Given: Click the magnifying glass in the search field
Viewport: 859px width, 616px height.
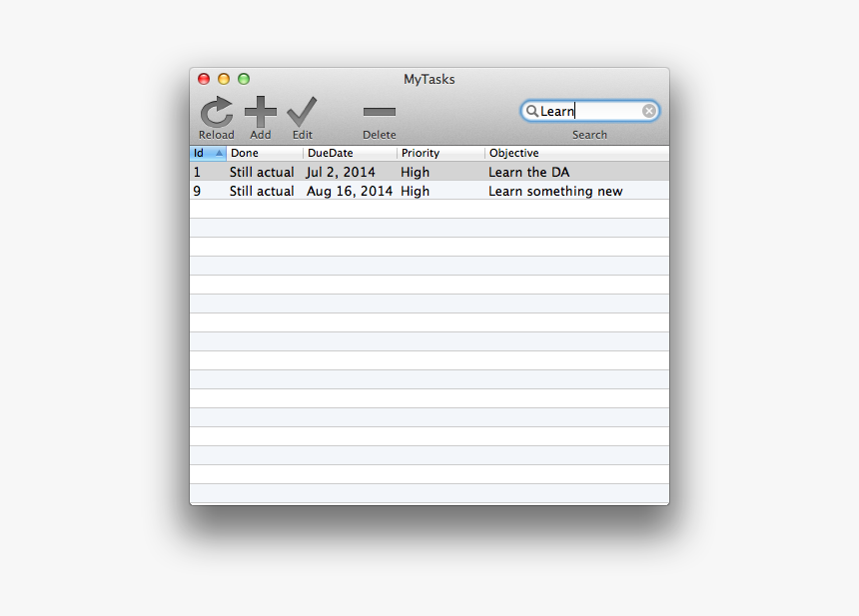Looking at the screenshot, I should click(532, 111).
